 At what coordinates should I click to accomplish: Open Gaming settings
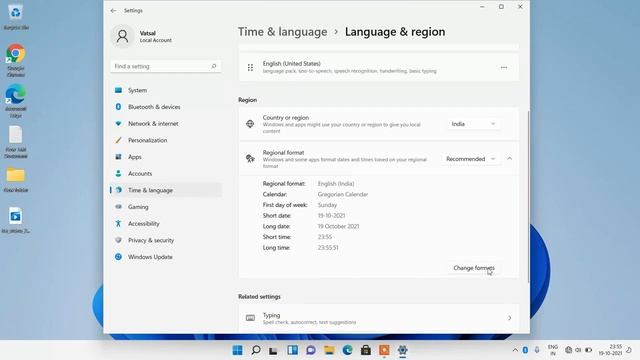pyautogui.click(x=166, y=207)
